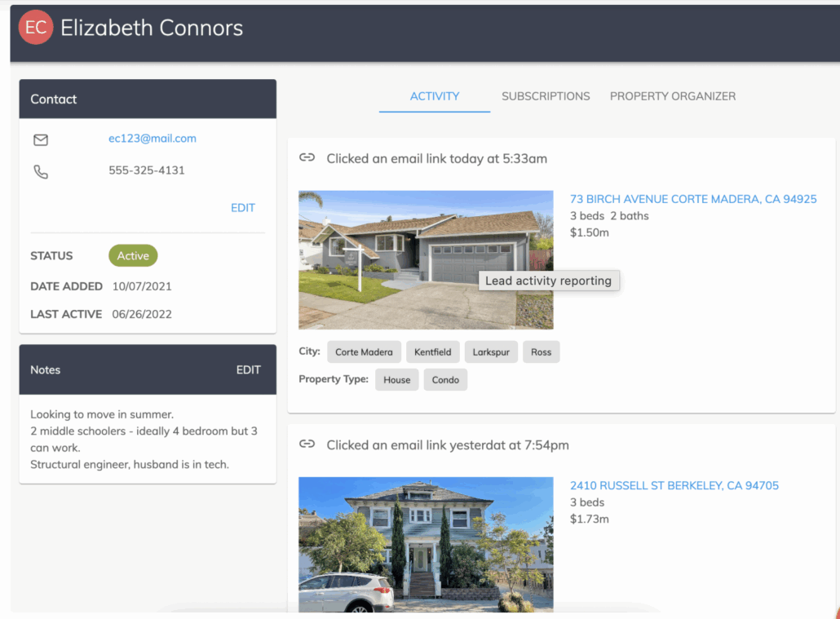
Task: Toggle the Ross city filter chip
Action: point(541,352)
